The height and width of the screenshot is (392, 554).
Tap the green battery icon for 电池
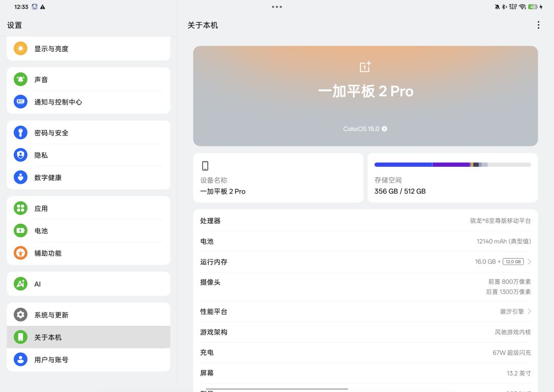[x=21, y=230]
